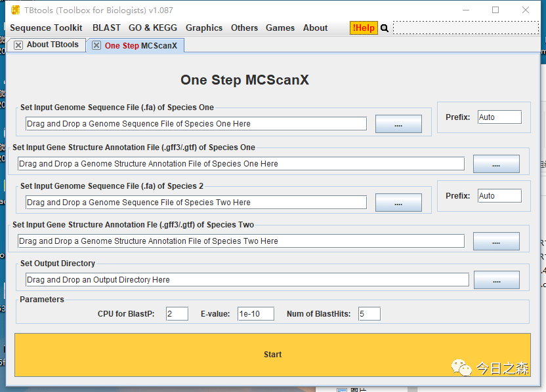Viewport: 546px width, 392px height.
Task: Close the About TBtools tab
Action: pyautogui.click(x=18, y=45)
